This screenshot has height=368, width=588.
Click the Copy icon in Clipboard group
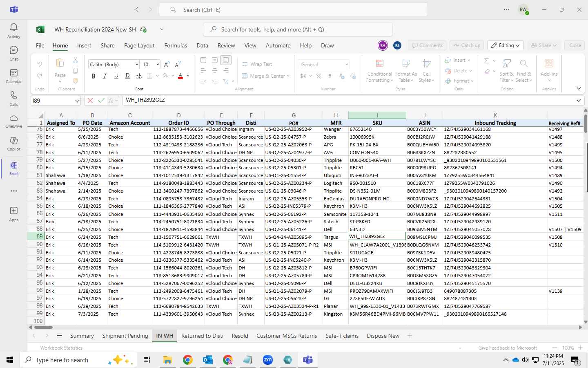tap(75, 71)
